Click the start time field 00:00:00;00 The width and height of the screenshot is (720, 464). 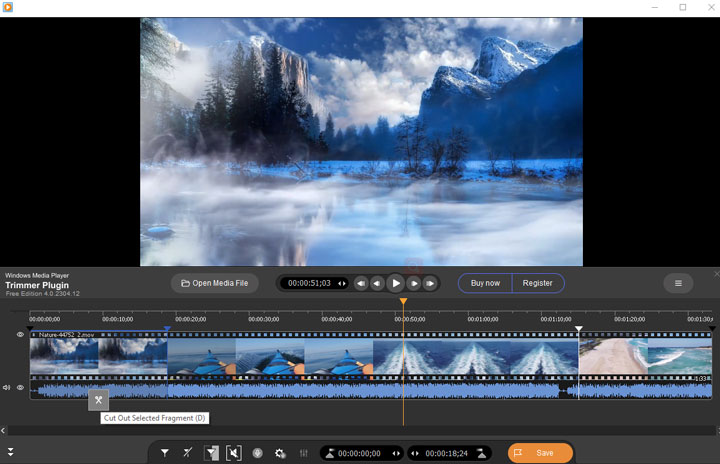tap(360, 453)
